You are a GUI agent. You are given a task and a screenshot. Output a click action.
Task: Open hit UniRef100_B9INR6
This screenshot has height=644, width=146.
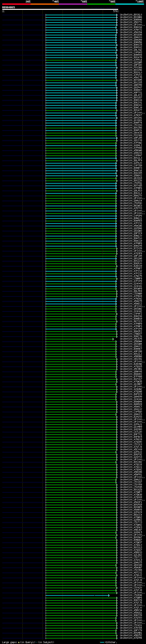[131, 17]
